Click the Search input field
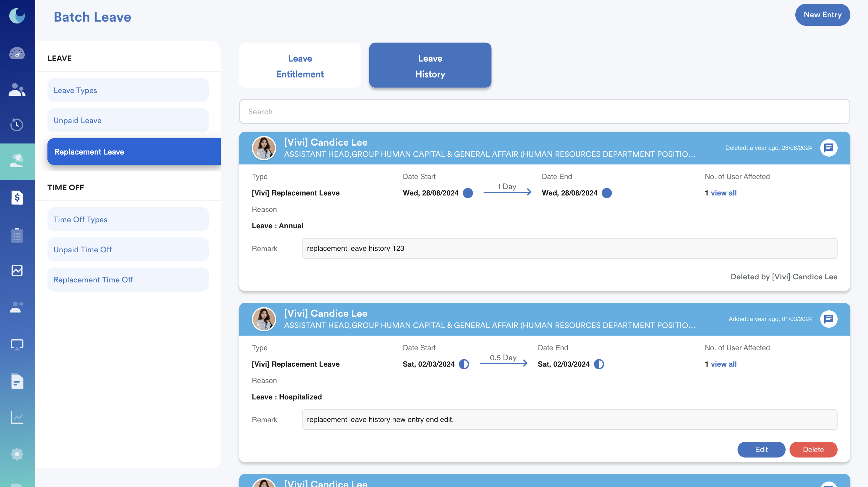This screenshot has width=868, height=487. [544, 112]
